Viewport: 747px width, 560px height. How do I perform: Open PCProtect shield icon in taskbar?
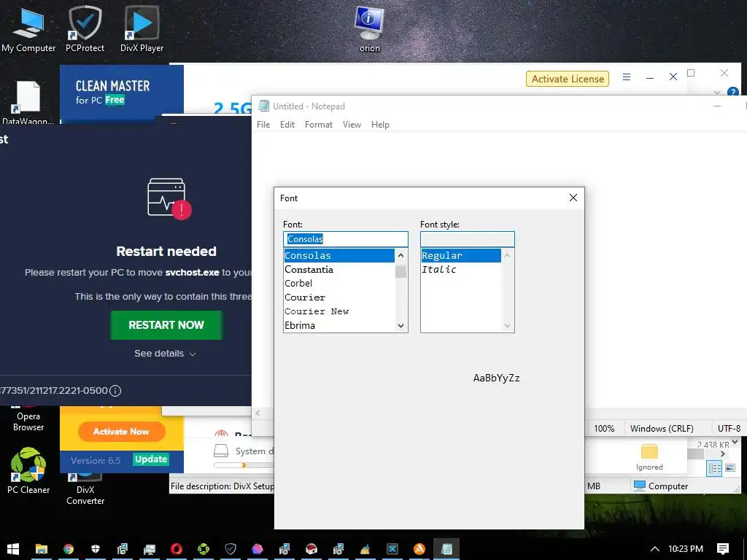pos(231,549)
